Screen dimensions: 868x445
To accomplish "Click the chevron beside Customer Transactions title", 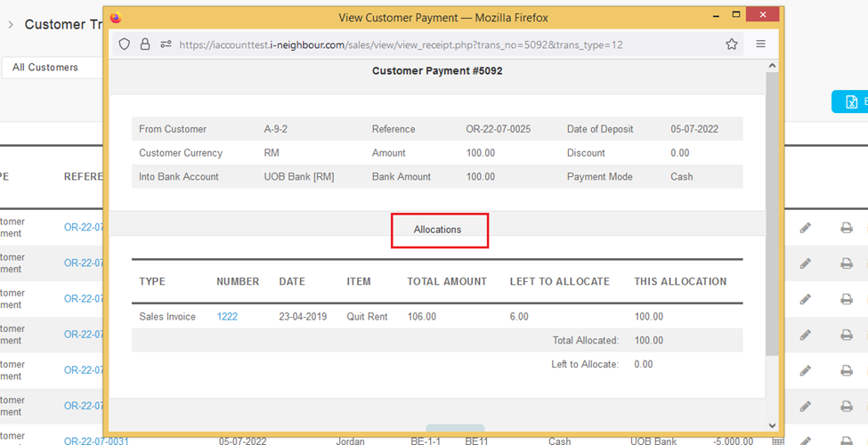I will click(x=11, y=25).
